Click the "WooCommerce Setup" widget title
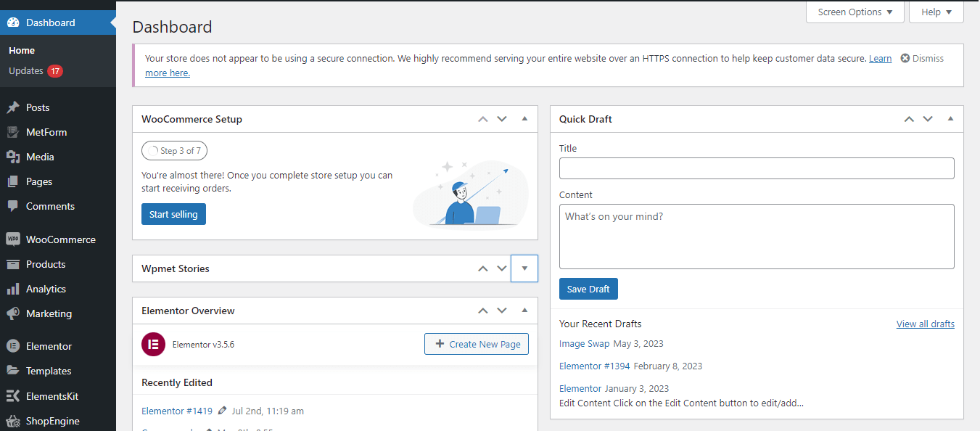 point(192,119)
